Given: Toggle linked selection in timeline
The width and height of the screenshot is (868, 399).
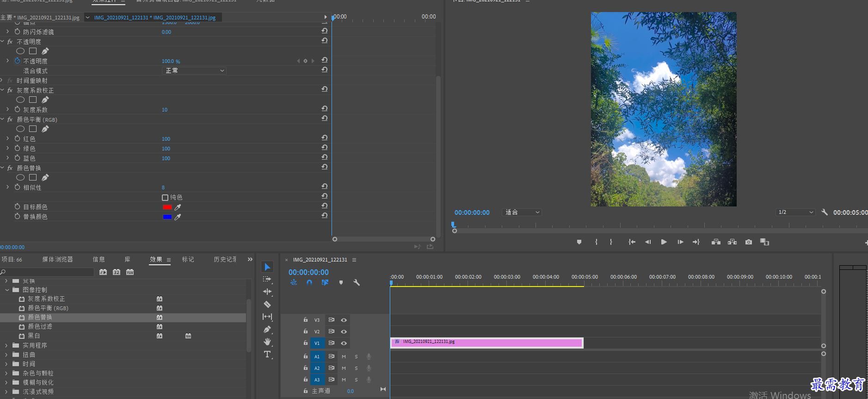Looking at the screenshot, I should (325, 282).
